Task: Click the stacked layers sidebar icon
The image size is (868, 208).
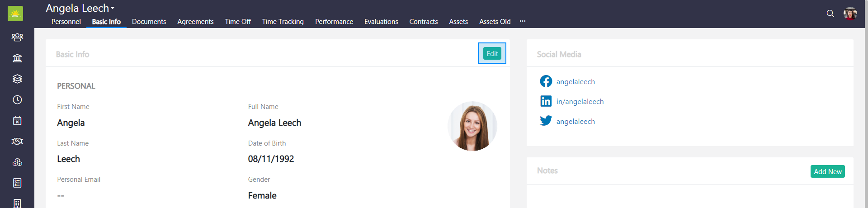Action: [x=17, y=79]
